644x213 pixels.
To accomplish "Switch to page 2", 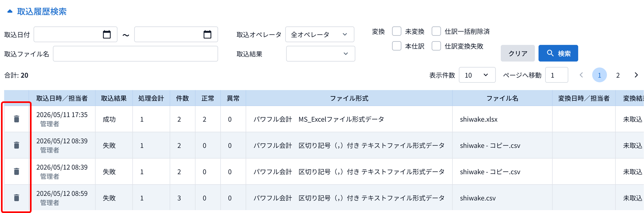I will [x=618, y=75].
